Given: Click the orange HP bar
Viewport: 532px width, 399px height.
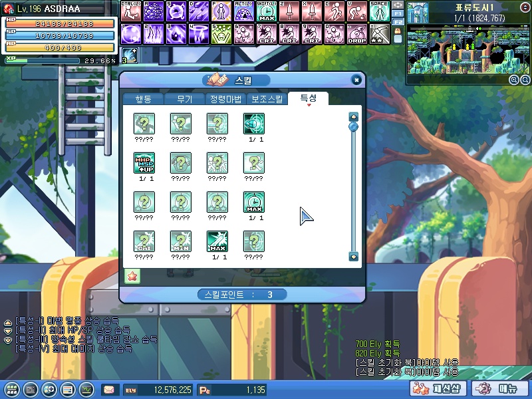Looking at the screenshot, I should 60,23.
